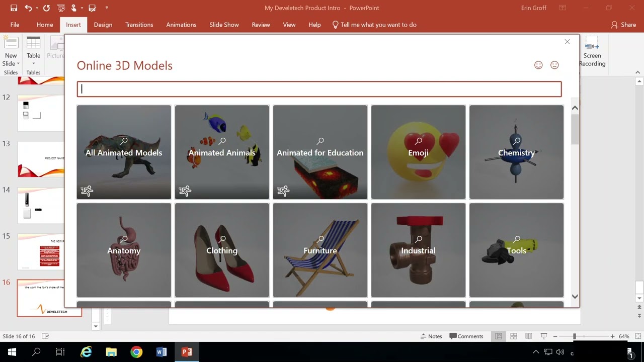Viewport: 644px width, 362px height.
Task: Select slide 12 thumbnail
Action: pyautogui.click(x=41, y=113)
